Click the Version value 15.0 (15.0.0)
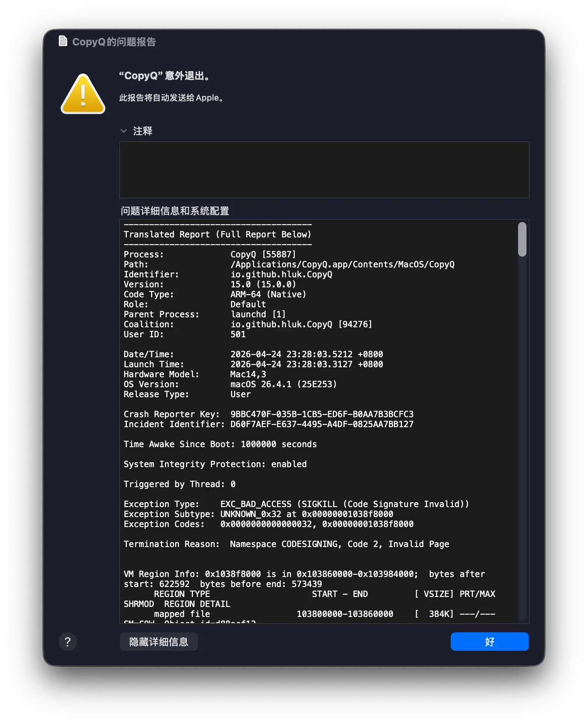Screen dimensions: 588x723 tap(263, 284)
